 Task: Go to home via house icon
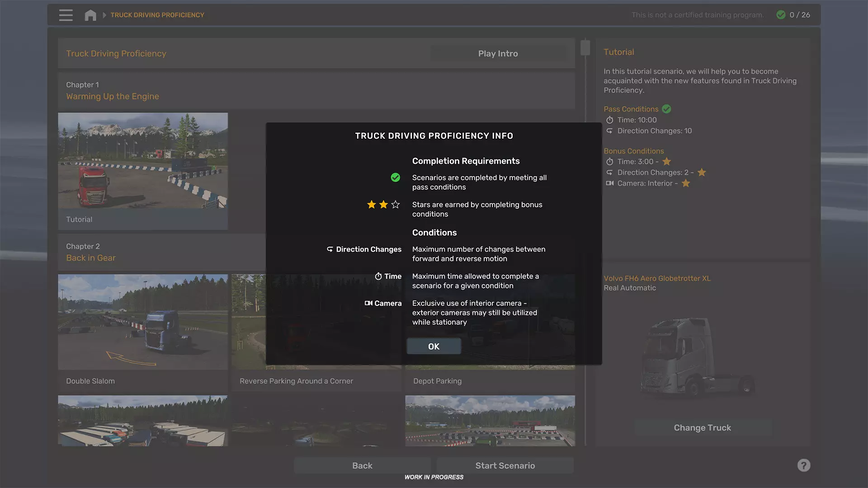[x=90, y=15]
